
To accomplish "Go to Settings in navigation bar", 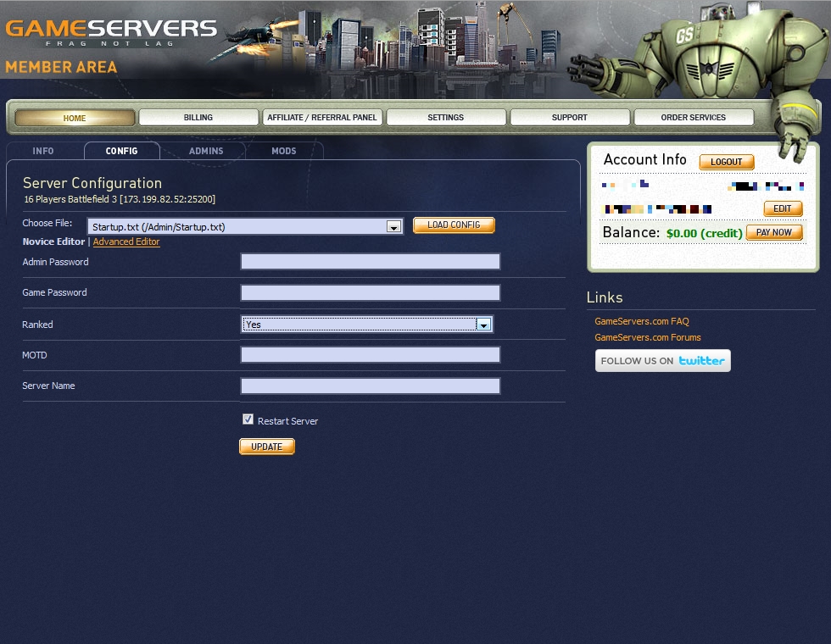I will tap(446, 117).
